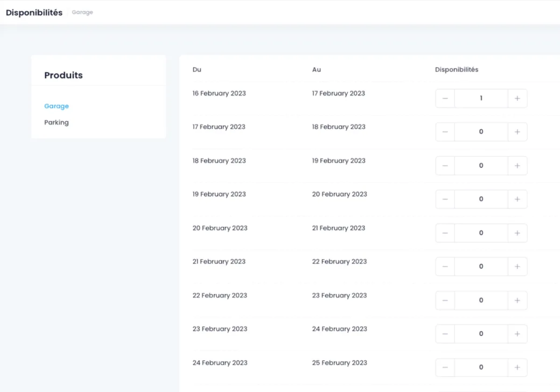Click minus button in 17 February 2023 row
This screenshot has width=560, height=392.
[445, 132]
